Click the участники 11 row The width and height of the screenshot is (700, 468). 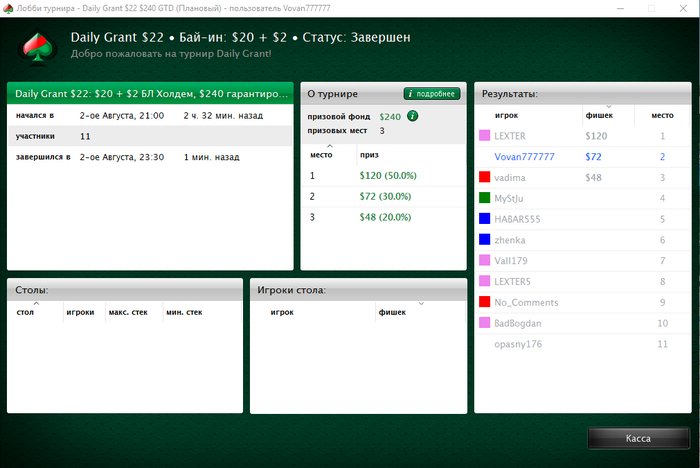pos(150,136)
